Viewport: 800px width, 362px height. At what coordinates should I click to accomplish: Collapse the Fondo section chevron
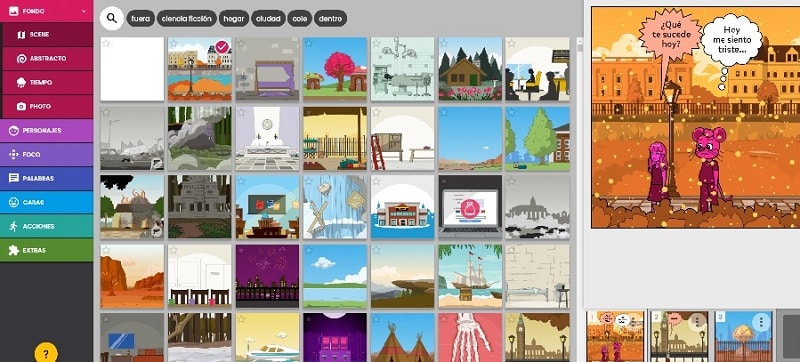click(83, 11)
